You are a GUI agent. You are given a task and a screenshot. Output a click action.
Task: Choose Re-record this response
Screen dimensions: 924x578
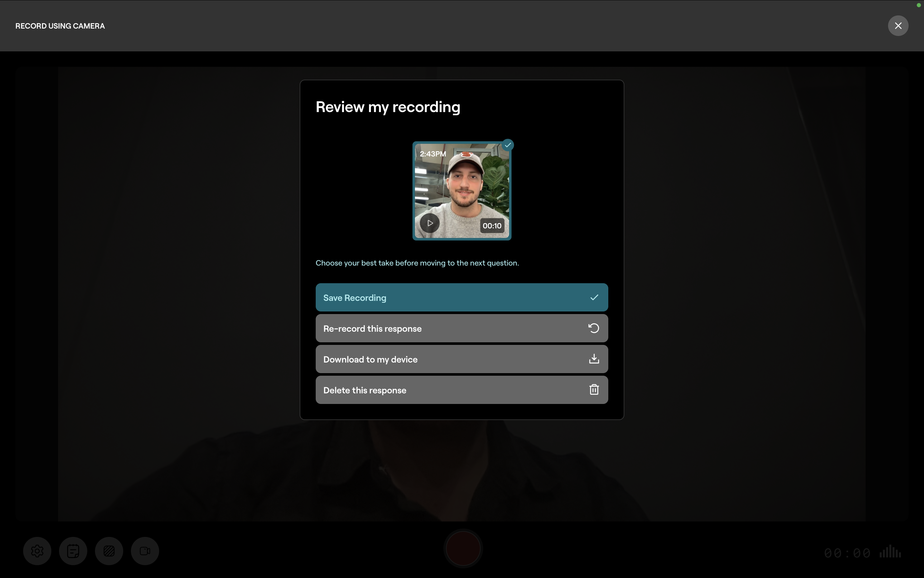pyautogui.click(x=462, y=328)
